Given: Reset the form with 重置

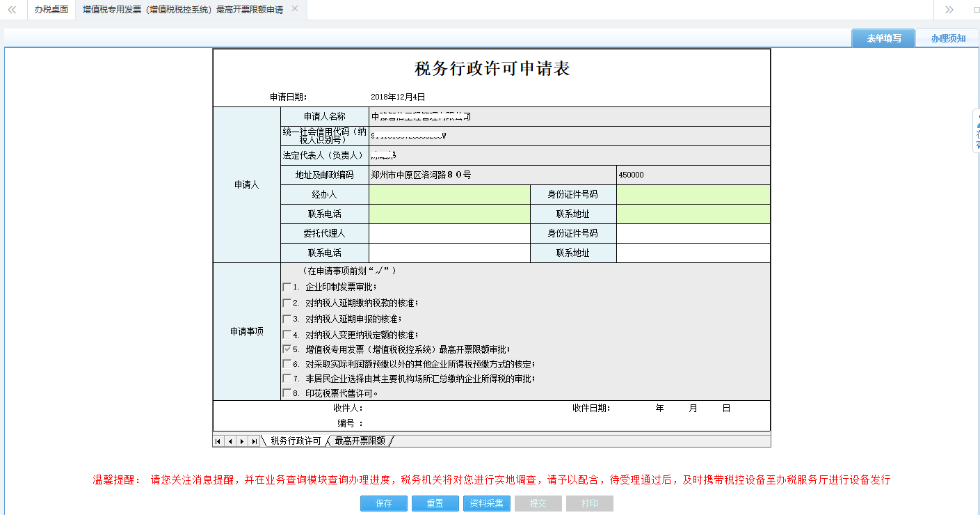Looking at the screenshot, I should pos(435,502).
